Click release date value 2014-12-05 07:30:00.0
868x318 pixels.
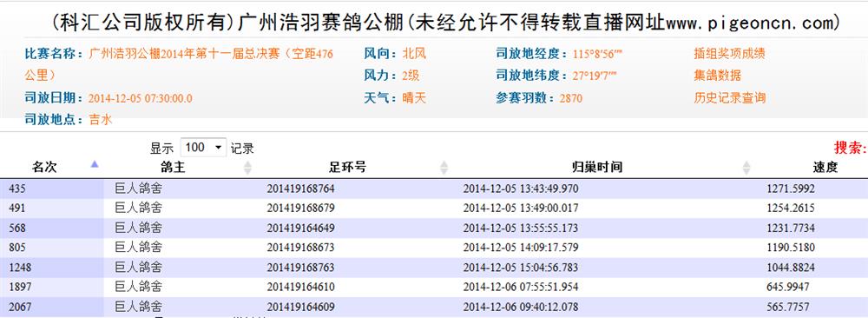click(x=141, y=98)
